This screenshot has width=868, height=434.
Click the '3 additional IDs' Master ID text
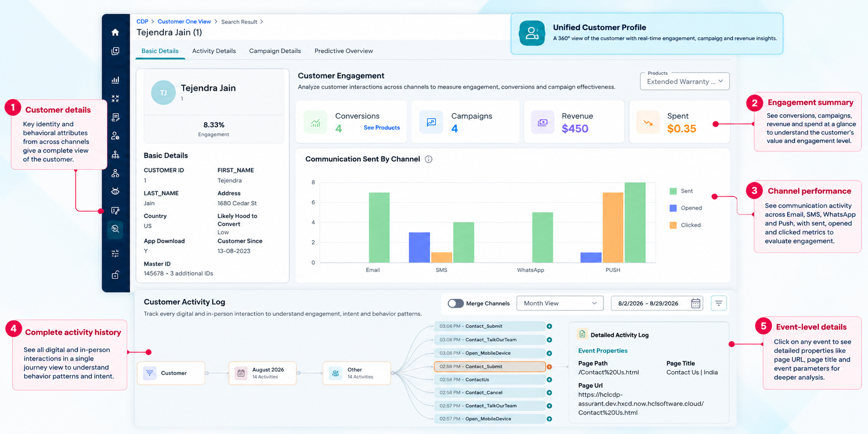tap(191, 274)
